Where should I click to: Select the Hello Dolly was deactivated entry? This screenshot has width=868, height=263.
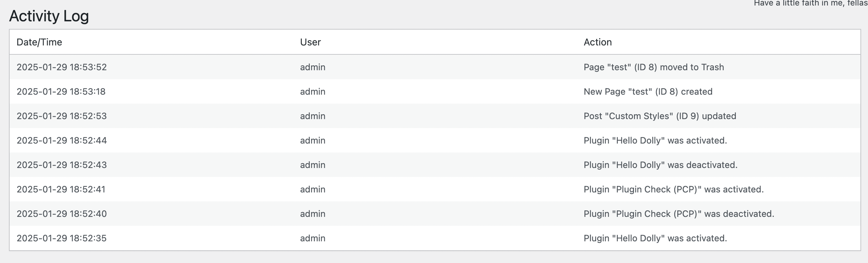tap(660, 165)
